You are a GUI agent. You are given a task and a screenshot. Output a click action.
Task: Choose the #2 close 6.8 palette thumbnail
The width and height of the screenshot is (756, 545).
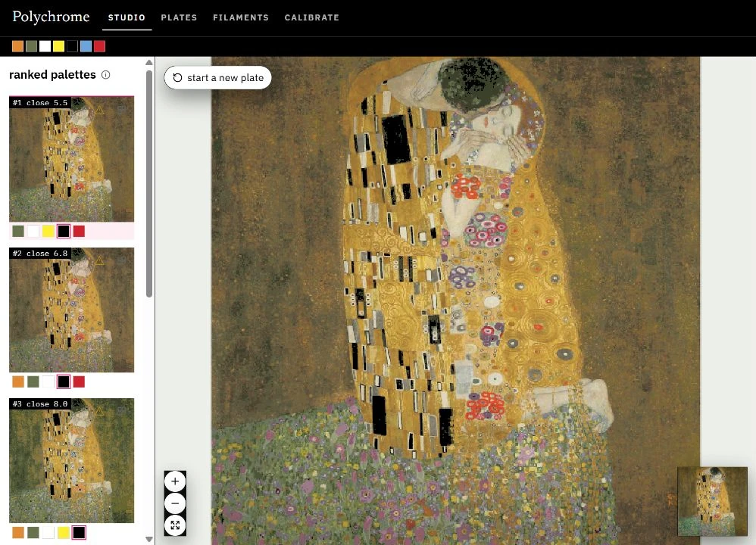(71, 310)
